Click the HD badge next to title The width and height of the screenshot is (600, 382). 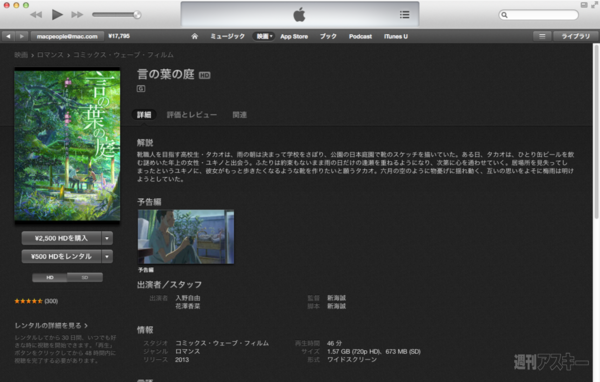(205, 75)
